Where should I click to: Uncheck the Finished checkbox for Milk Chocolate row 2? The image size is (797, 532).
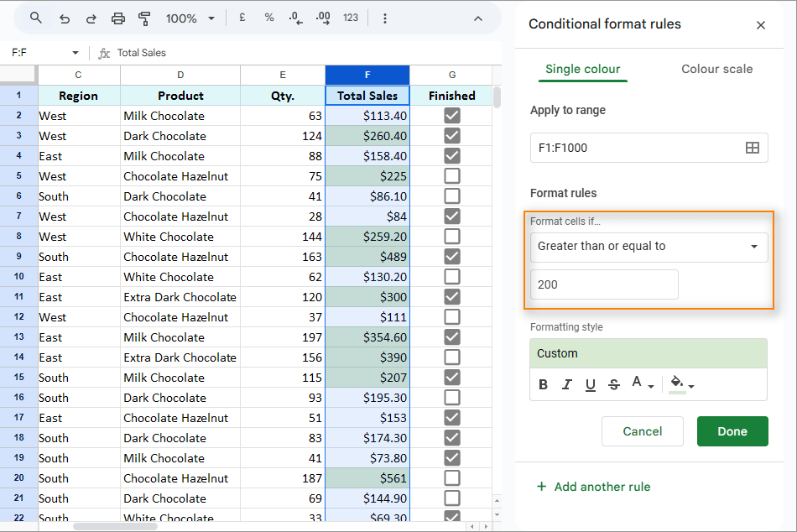[x=451, y=116]
